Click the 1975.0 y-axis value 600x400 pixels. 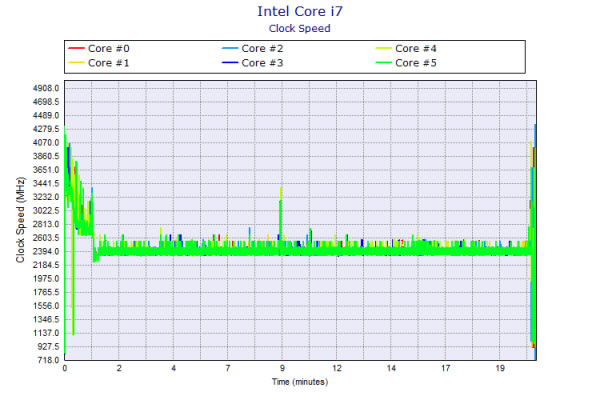click(x=46, y=279)
